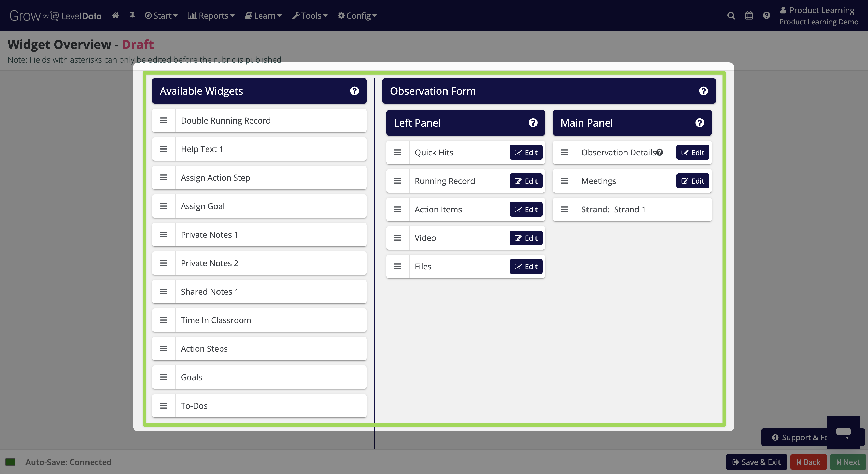Click the green Next button
The width and height of the screenshot is (868, 474).
click(848, 462)
